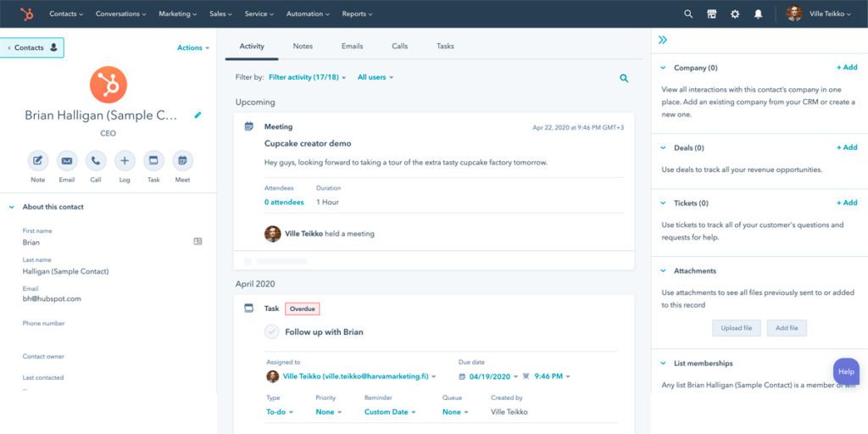
Task: Open the notifications bell
Action: click(758, 14)
